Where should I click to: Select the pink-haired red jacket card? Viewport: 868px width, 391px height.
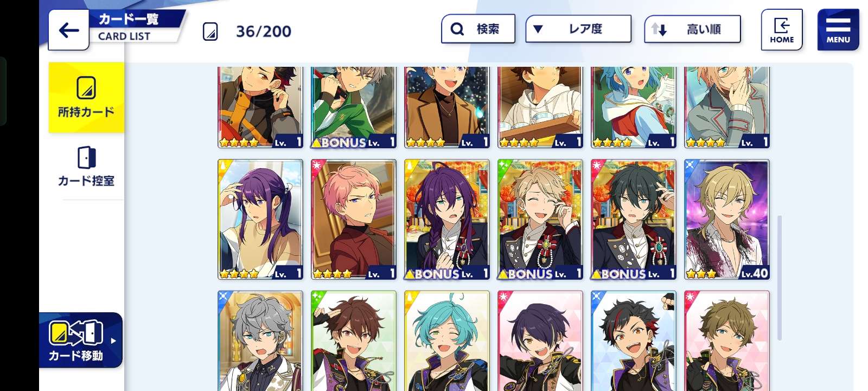click(354, 219)
